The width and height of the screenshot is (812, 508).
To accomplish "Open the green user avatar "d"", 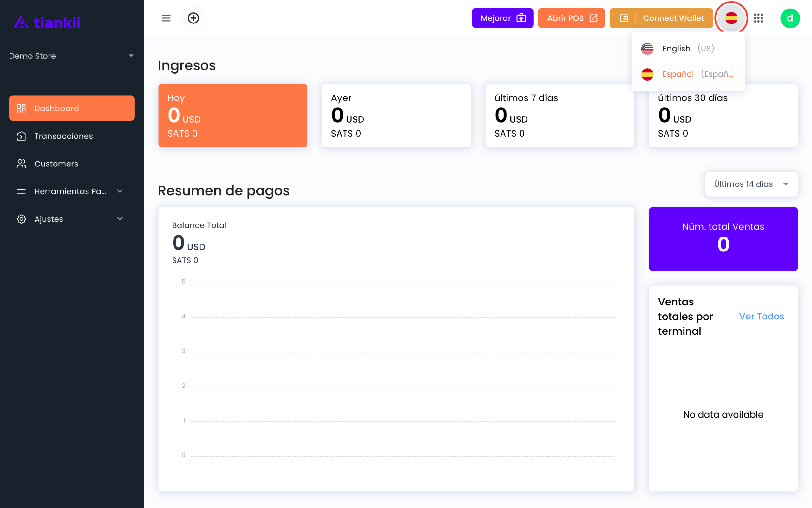I will (x=790, y=18).
